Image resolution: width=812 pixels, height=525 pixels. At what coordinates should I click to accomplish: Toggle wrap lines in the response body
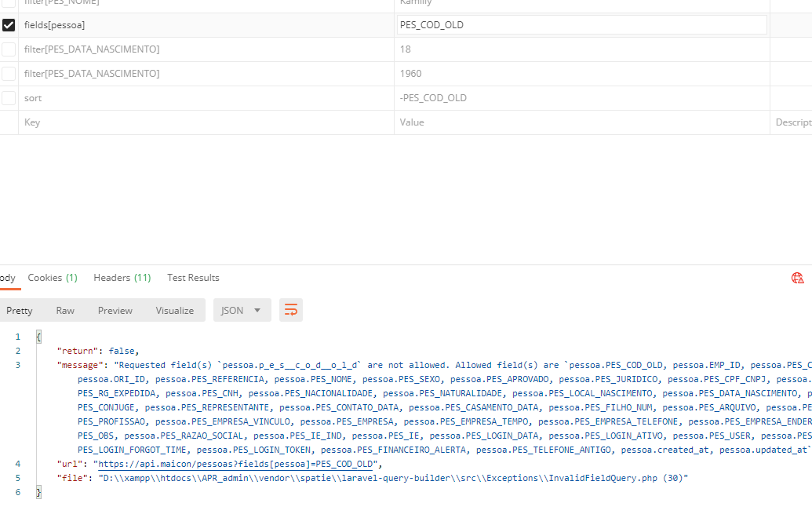pyautogui.click(x=291, y=310)
